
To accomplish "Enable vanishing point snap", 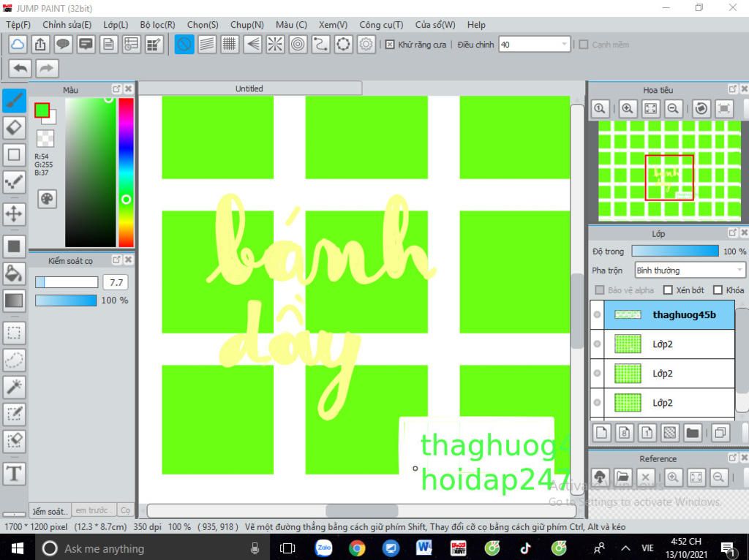I will pos(252,45).
